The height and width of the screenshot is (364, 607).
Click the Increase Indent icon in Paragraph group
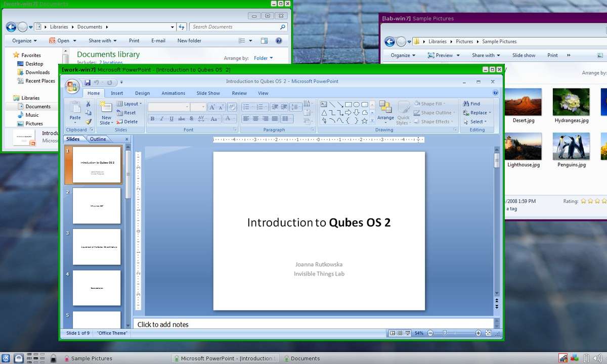pyautogui.click(x=285, y=107)
